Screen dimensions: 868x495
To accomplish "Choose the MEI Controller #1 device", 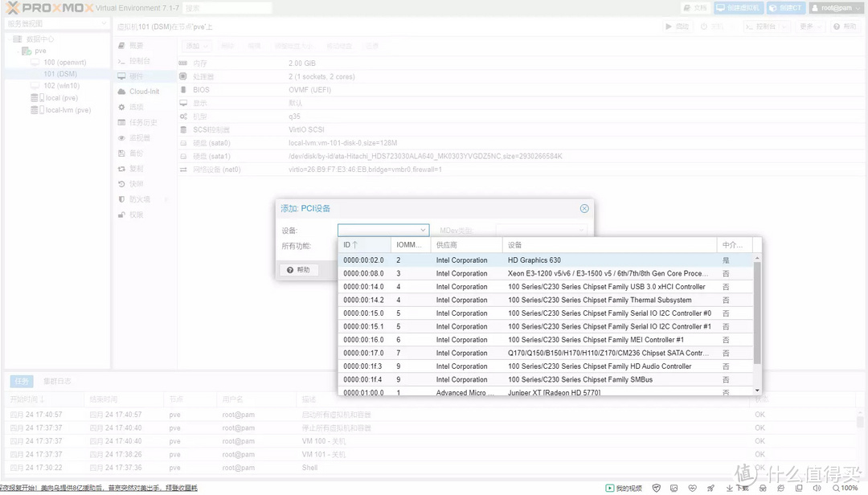I will [x=545, y=340].
